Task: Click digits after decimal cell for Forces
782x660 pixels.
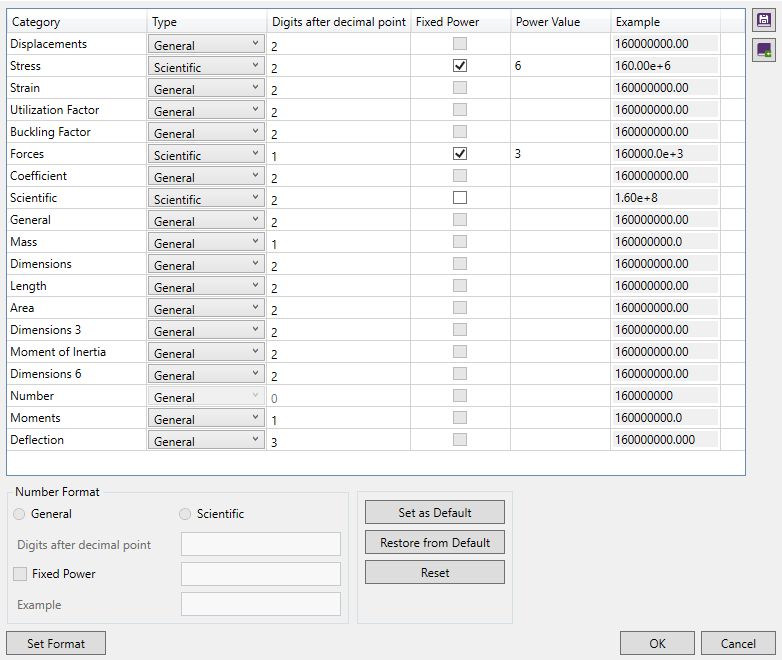Action: pyautogui.click(x=338, y=155)
